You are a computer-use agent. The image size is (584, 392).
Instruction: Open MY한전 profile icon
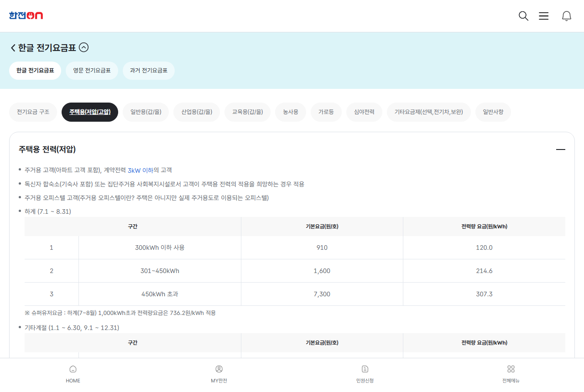tap(219, 369)
